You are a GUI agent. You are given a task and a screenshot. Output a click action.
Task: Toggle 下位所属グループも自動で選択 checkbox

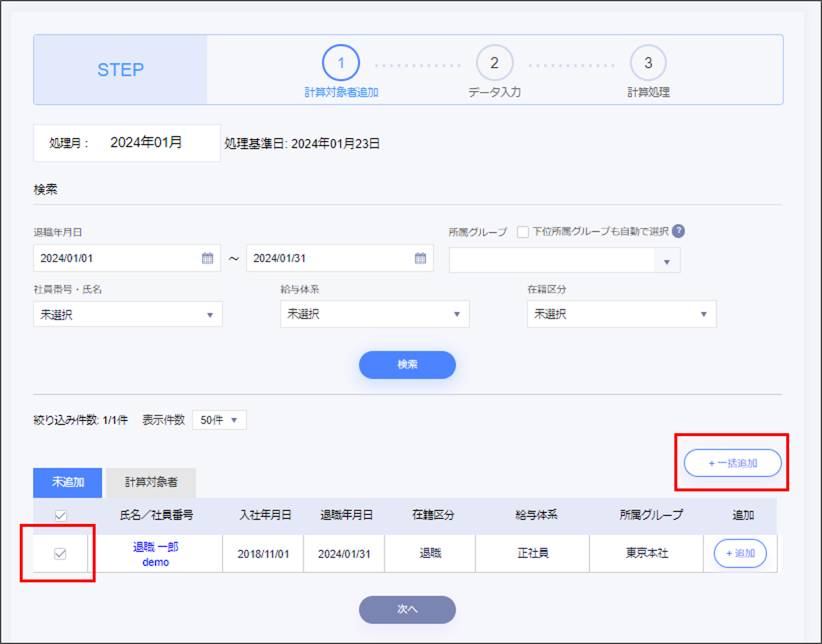click(523, 231)
